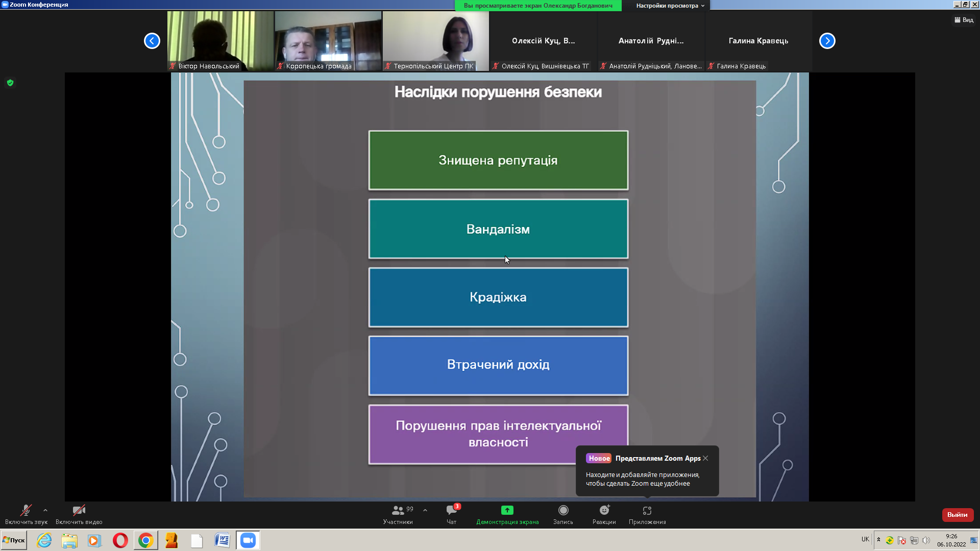Open Windows Media Player from taskbar
980x551 pixels.
(x=94, y=540)
